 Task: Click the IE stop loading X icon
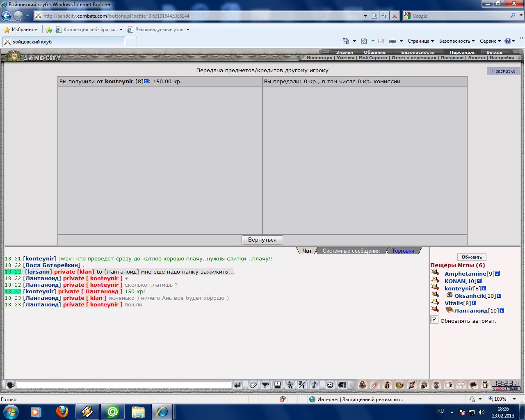coord(395,16)
